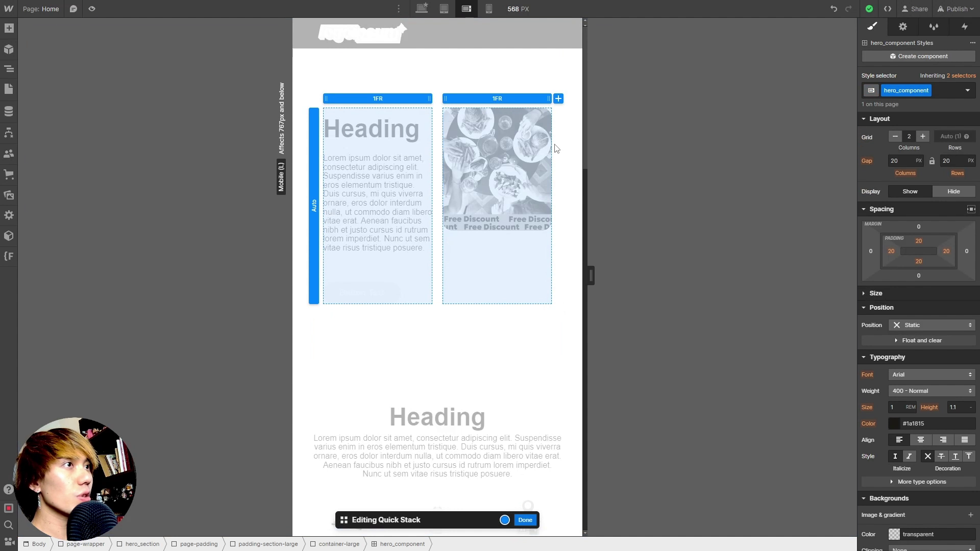Toggle the gap lock icon
The image size is (980, 551).
[x=932, y=161]
